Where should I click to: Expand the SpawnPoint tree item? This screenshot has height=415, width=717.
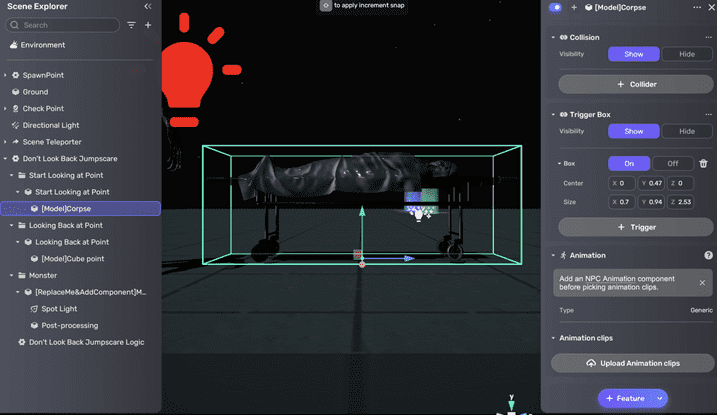(x=5, y=76)
